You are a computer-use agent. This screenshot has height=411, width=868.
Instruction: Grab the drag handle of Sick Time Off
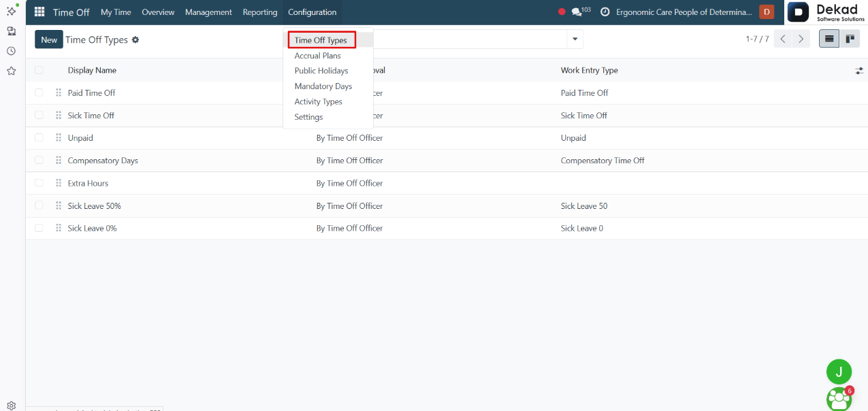(59, 115)
